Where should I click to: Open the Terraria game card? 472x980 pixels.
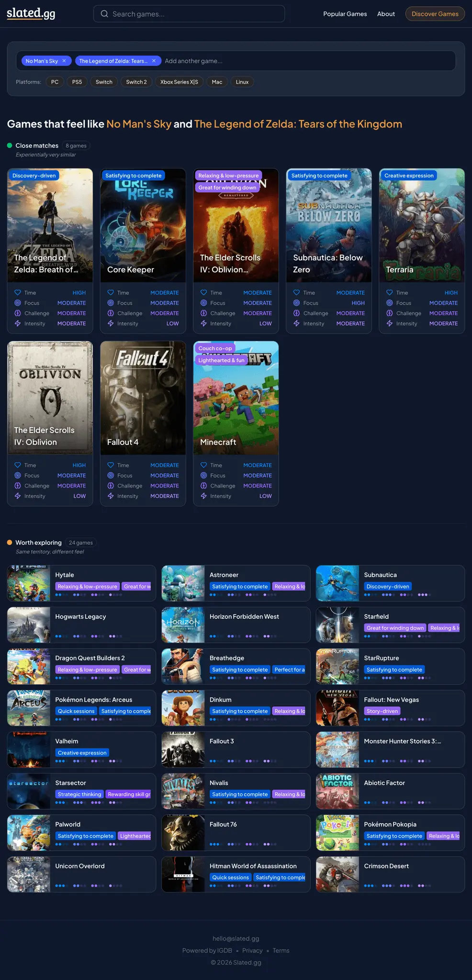pos(422,251)
